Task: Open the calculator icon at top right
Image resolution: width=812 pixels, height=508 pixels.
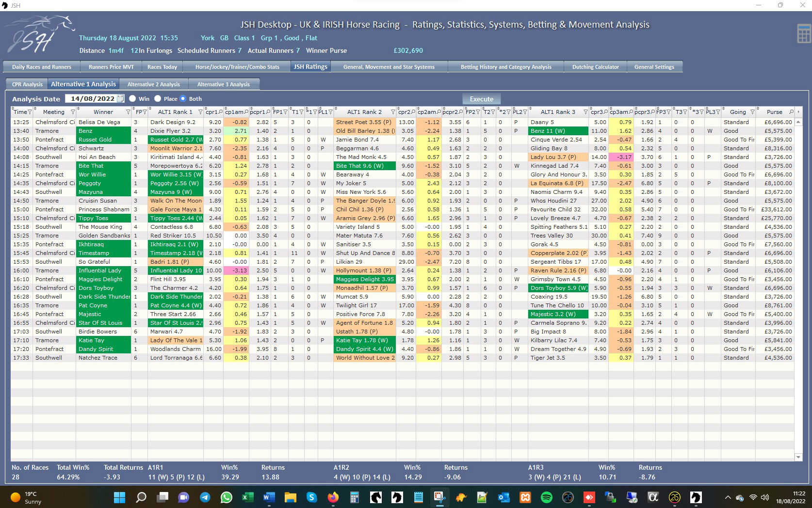Action: tap(804, 33)
